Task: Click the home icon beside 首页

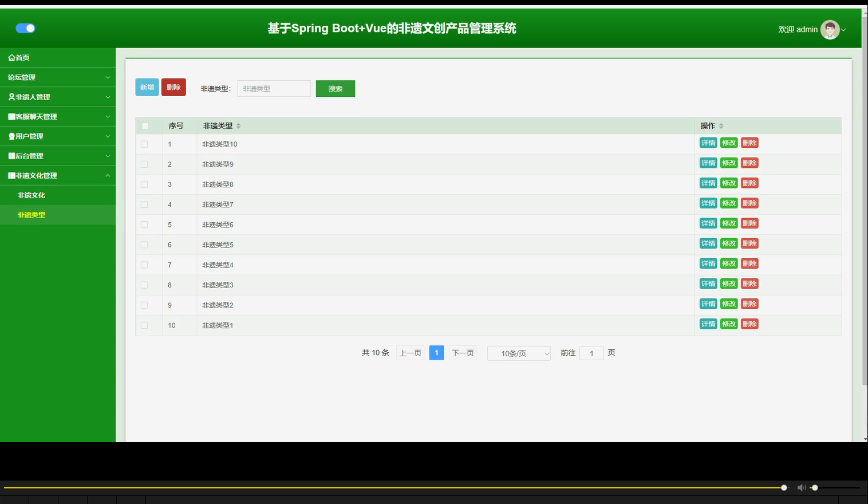Action: click(11, 57)
